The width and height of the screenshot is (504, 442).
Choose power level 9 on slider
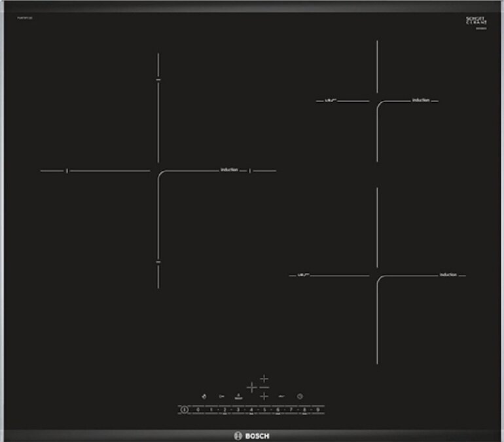click(x=319, y=409)
